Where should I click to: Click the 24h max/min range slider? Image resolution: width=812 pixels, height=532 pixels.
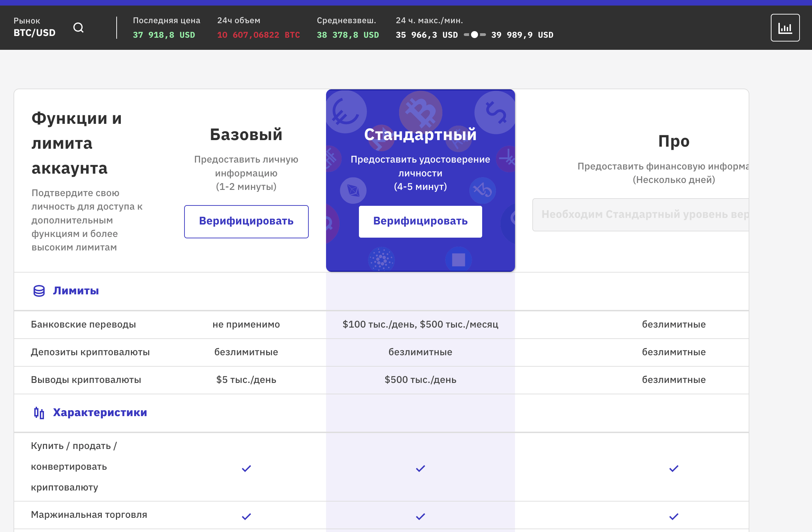475,35
